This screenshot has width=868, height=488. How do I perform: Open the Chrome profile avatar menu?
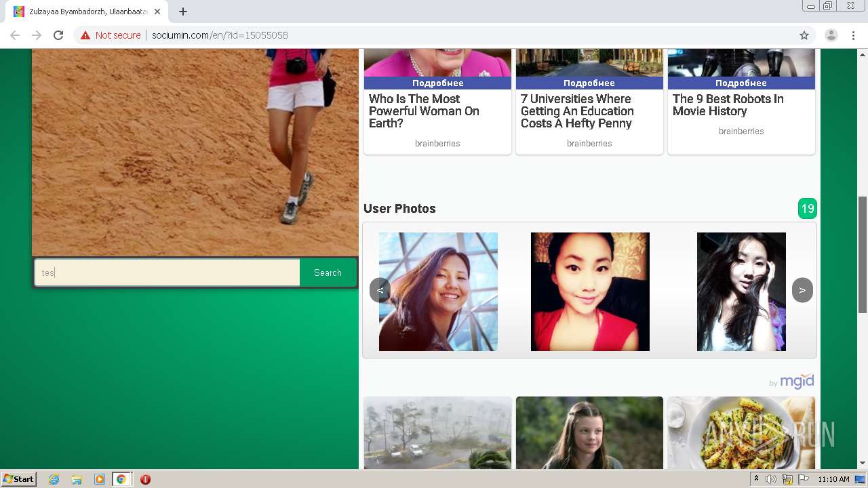click(831, 35)
